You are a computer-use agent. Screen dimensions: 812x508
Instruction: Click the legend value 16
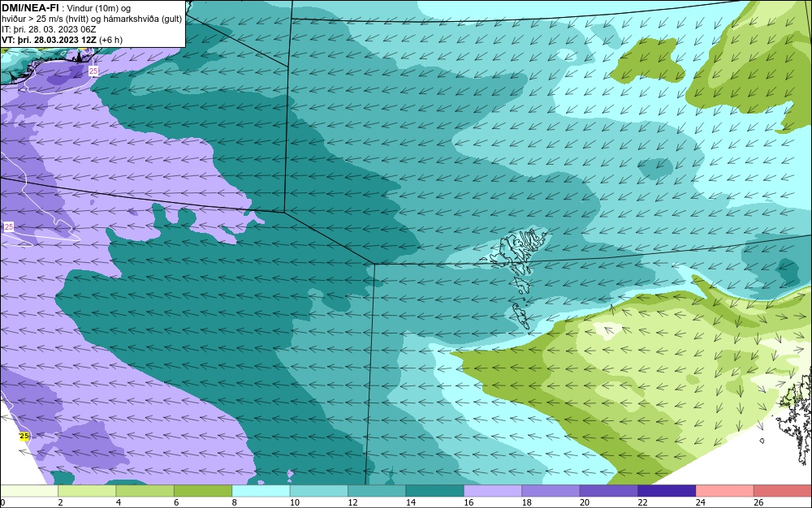[x=469, y=502]
